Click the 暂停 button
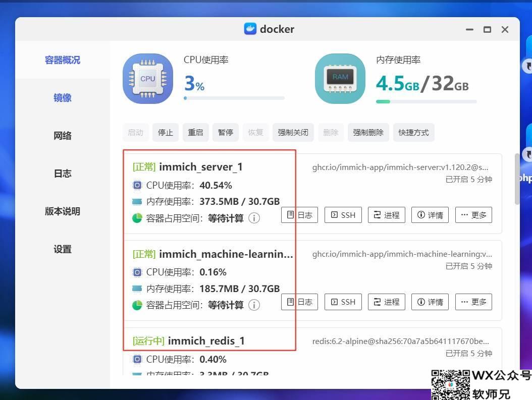Viewport: 532px width, 400px height. [225, 132]
